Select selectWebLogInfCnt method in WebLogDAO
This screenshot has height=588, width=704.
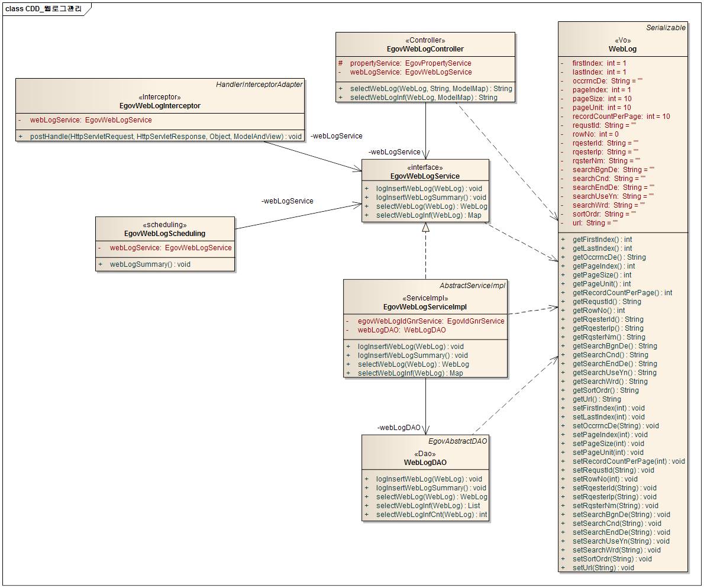click(x=431, y=515)
